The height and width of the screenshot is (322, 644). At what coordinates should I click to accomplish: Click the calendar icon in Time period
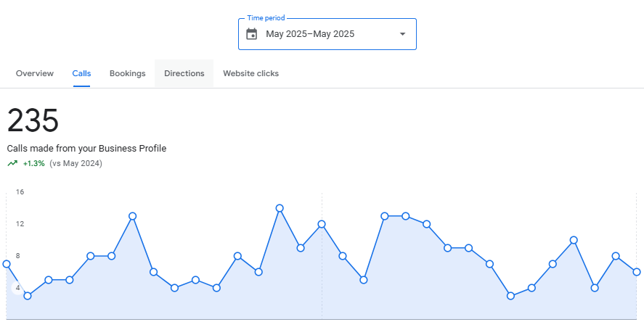252,34
